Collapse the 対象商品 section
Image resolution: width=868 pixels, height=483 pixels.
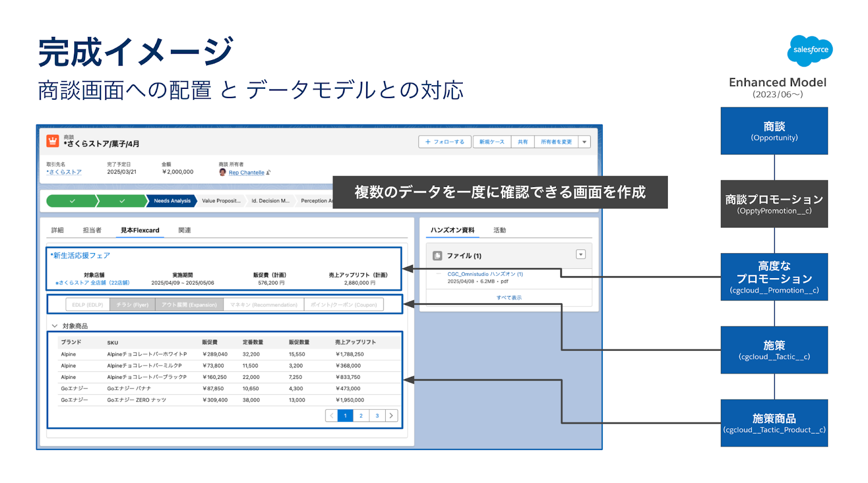pyautogui.click(x=55, y=326)
